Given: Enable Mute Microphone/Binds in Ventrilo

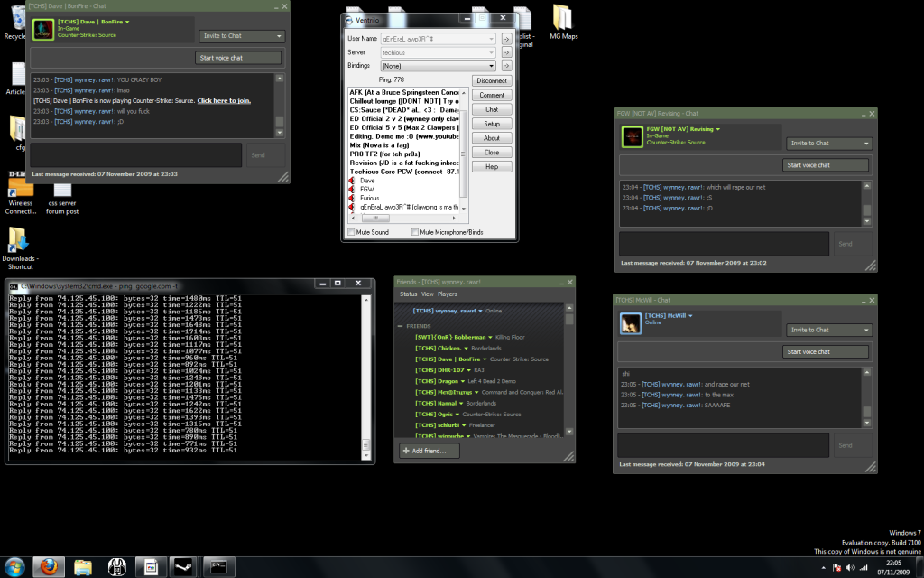Looking at the screenshot, I should click(415, 232).
